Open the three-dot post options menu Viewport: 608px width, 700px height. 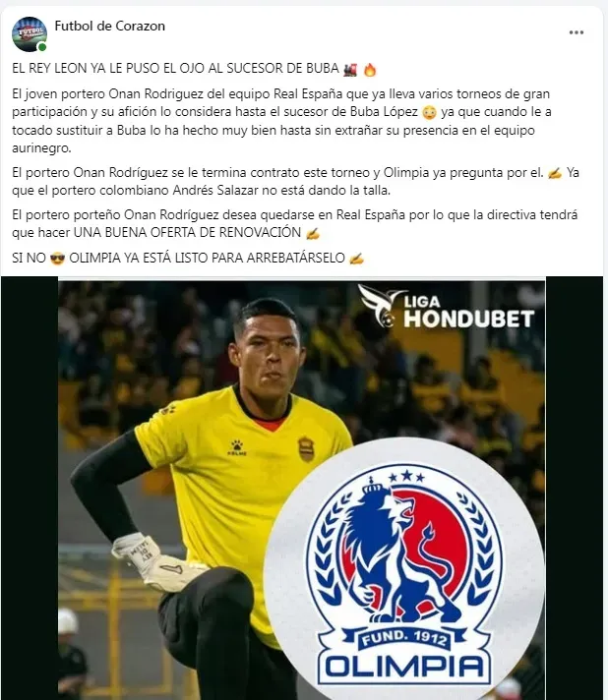coord(577,32)
